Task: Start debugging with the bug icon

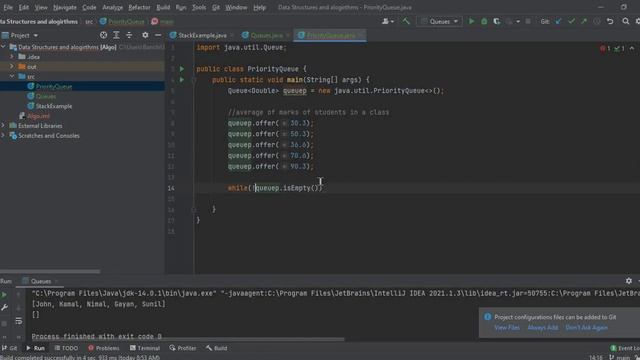Action: pos(484,21)
